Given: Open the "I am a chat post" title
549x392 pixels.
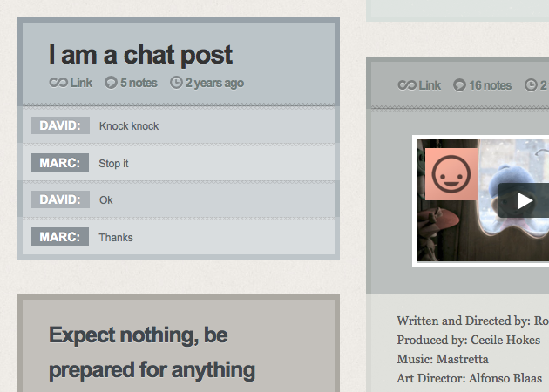Looking at the screenshot, I should point(141,55).
